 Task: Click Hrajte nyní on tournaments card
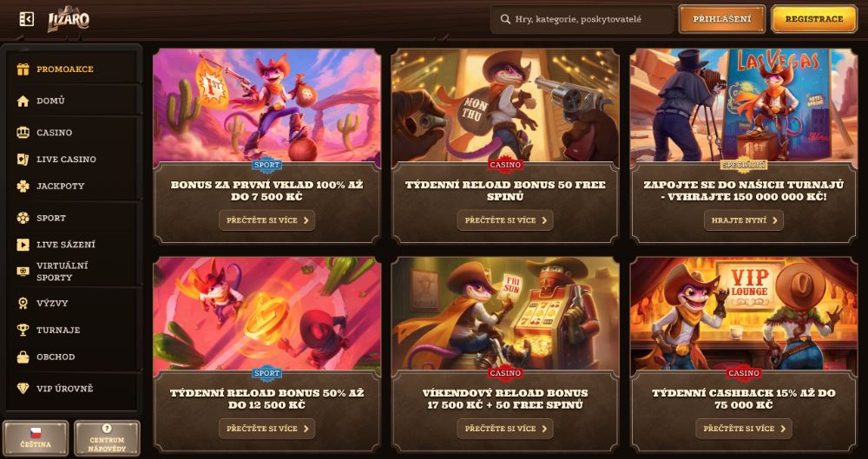[x=744, y=220]
